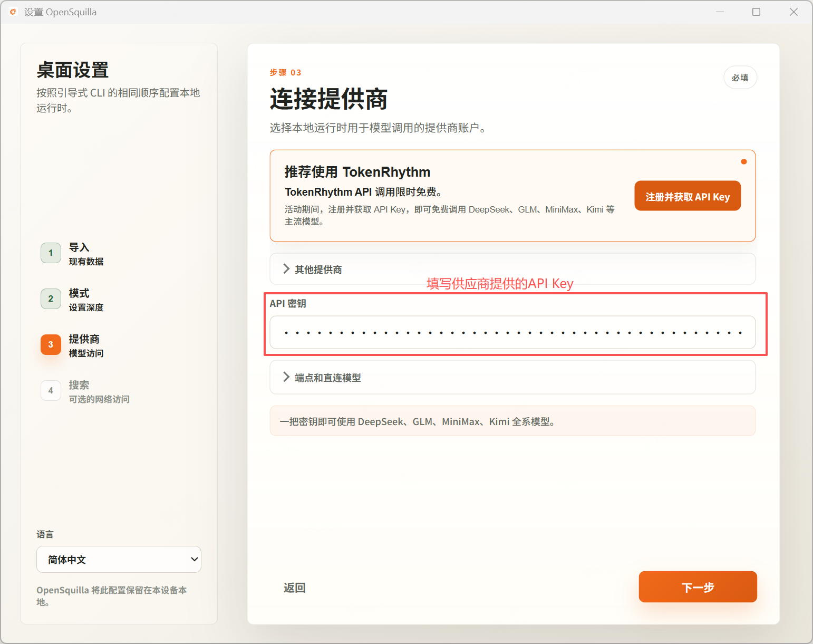This screenshot has height=644, width=813.
Task: Click the 返回 button
Action: point(294,588)
